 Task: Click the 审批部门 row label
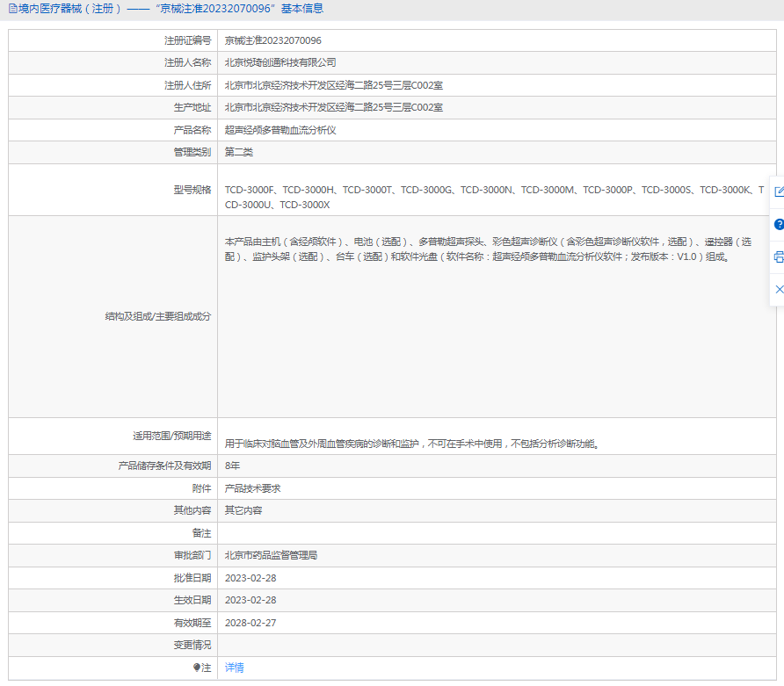192,556
